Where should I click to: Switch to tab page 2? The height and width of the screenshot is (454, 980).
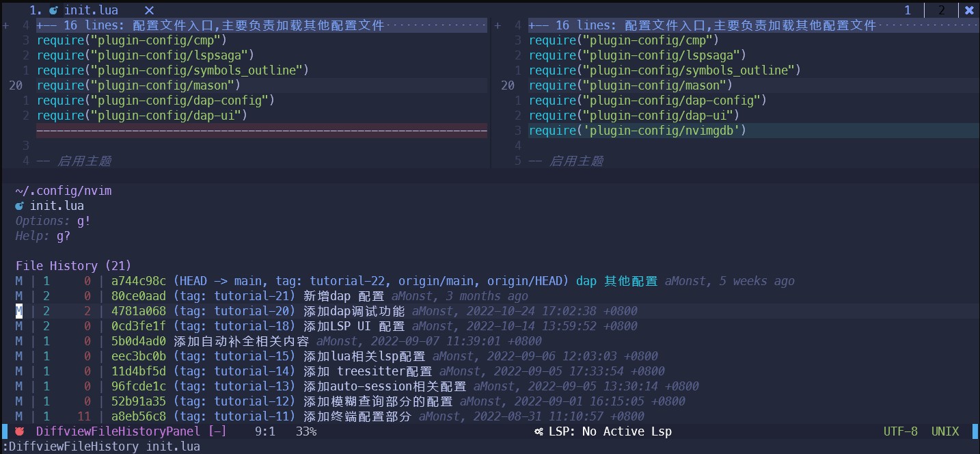[942, 10]
